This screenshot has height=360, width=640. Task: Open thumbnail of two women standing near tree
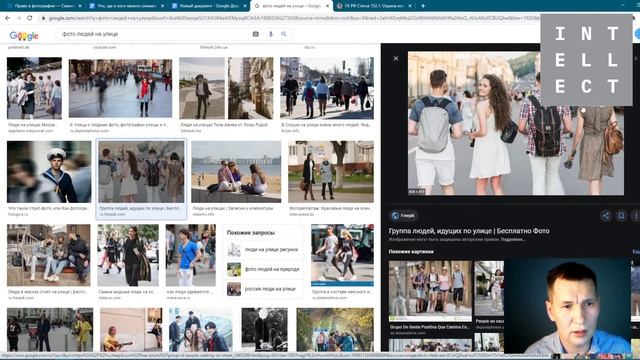coord(331,172)
